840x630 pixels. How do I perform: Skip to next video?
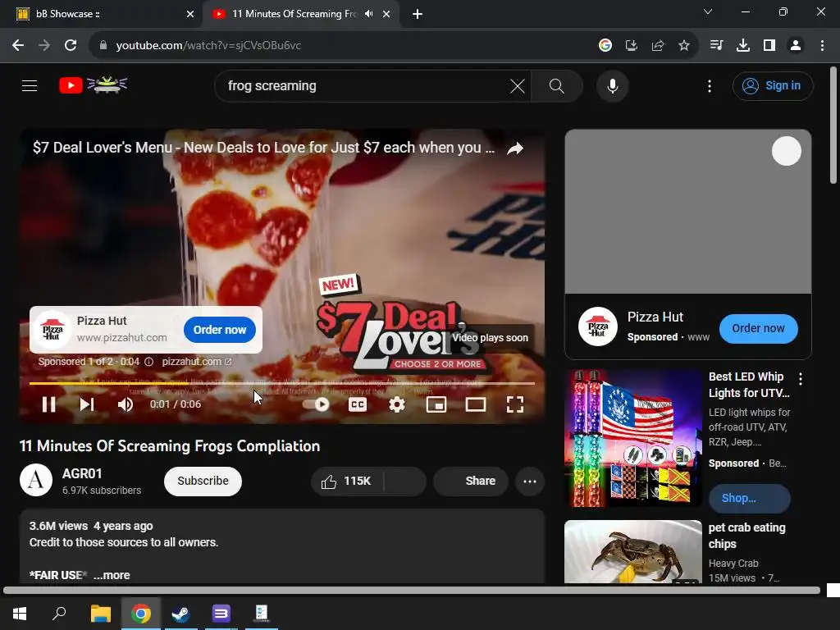87,404
